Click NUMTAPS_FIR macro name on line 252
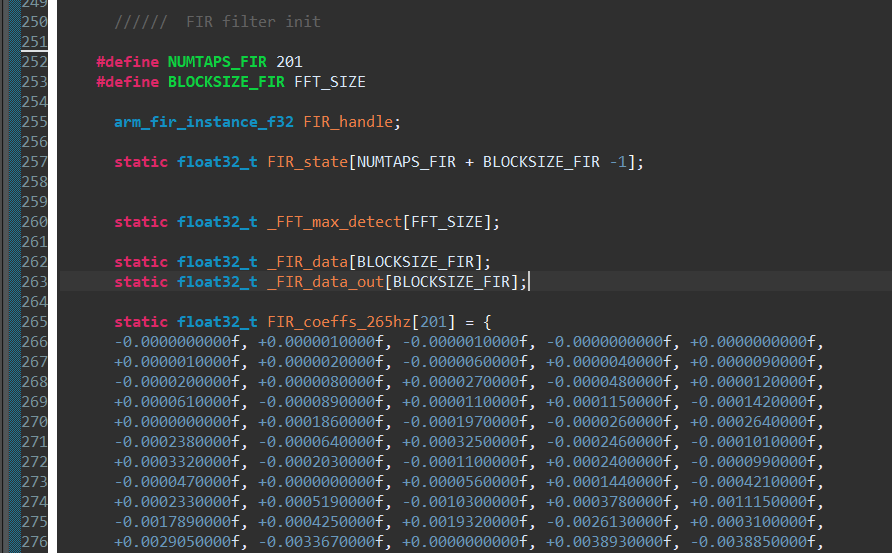 click(x=217, y=62)
